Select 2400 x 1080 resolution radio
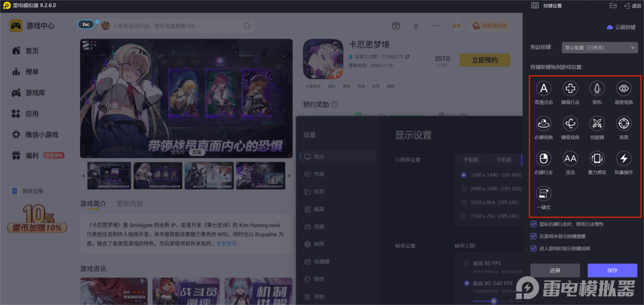Image resolution: width=644 pixels, height=305 pixels. [464, 189]
